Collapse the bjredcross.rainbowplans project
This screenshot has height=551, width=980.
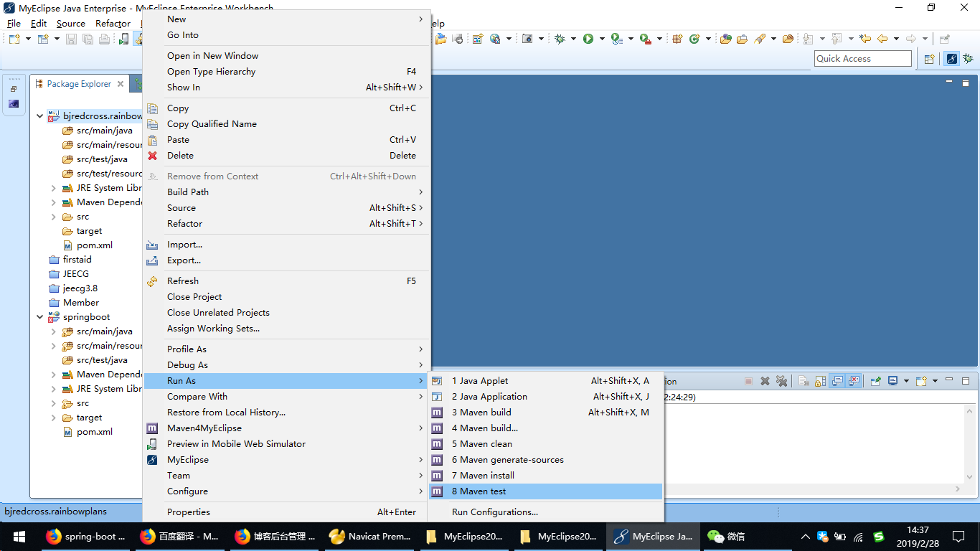(x=39, y=116)
